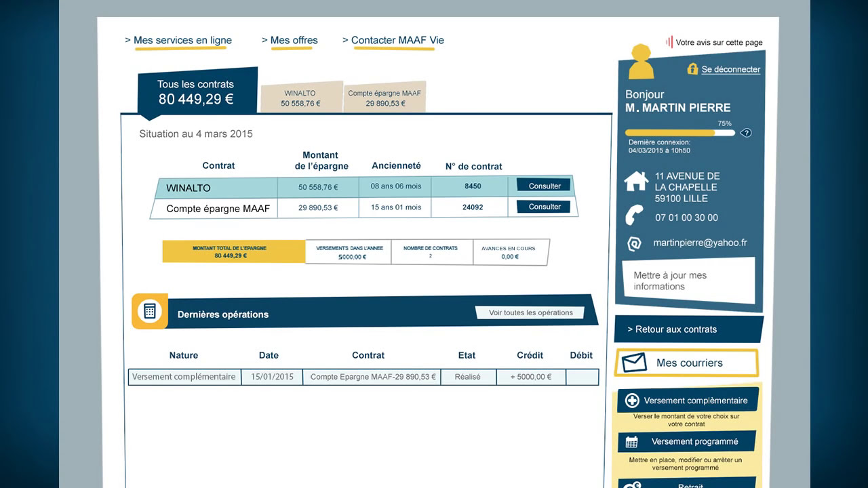Click the Dernière connexion text
This screenshot has height=488, width=868.
(x=660, y=146)
